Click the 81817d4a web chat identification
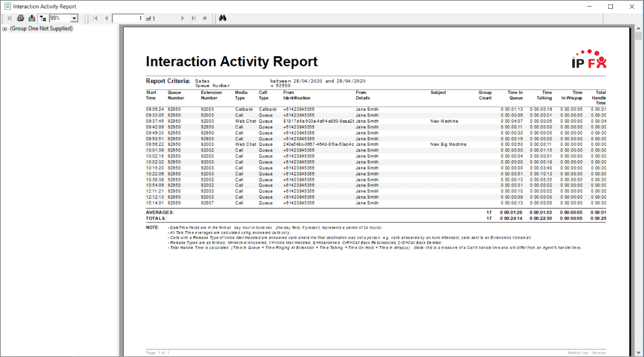This screenshot has height=357, width=644. [319, 121]
